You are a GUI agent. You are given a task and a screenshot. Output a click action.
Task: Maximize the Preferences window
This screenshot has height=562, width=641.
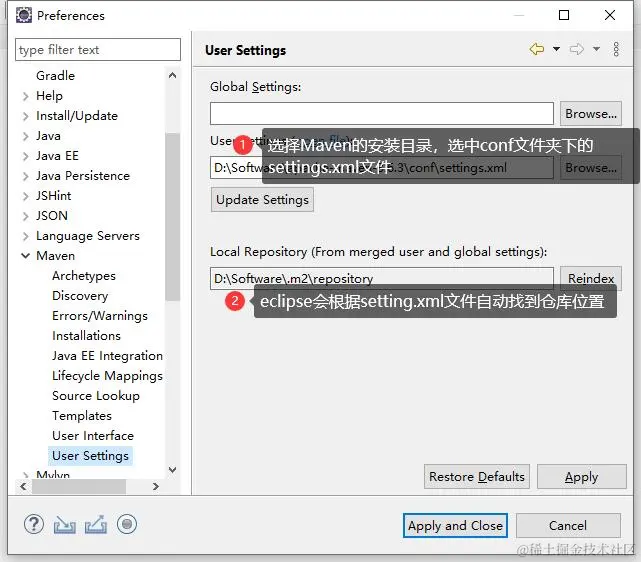(564, 15)
